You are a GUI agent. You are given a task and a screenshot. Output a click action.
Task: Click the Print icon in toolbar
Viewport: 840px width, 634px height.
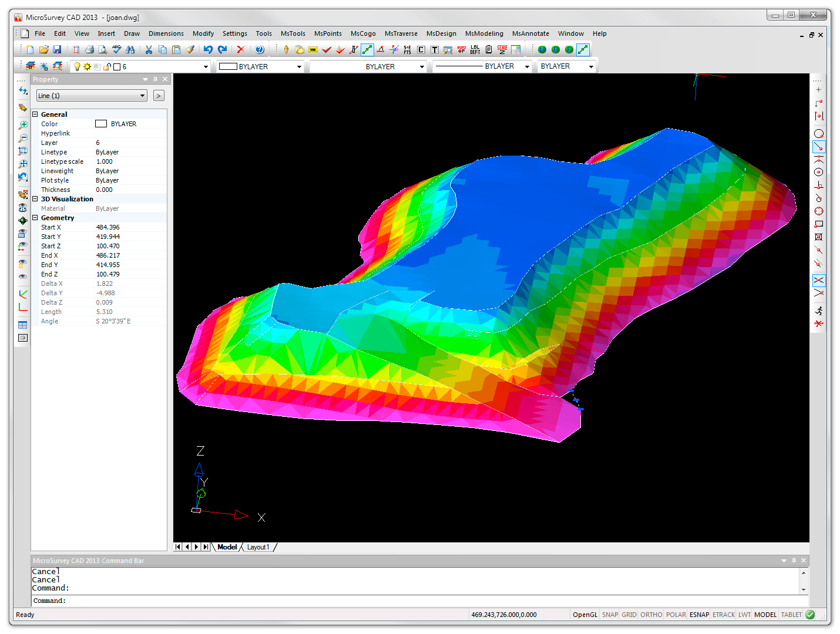89,50
